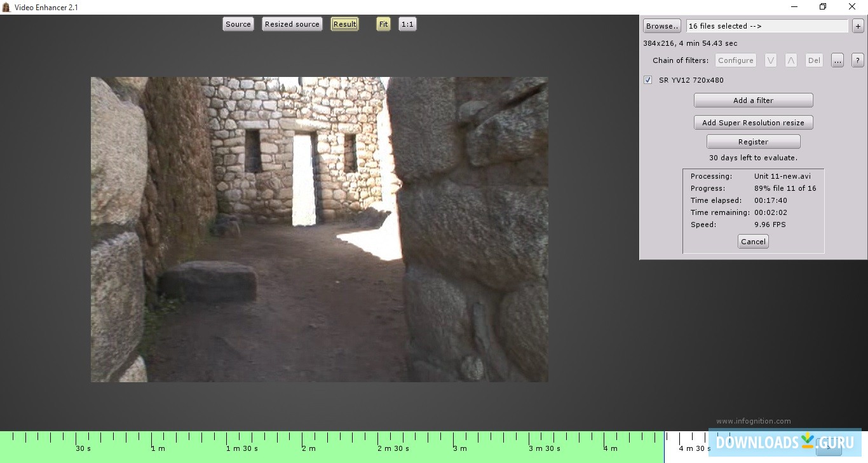
Task: Click Add Super Resolution resize
Action: [753, 123]
